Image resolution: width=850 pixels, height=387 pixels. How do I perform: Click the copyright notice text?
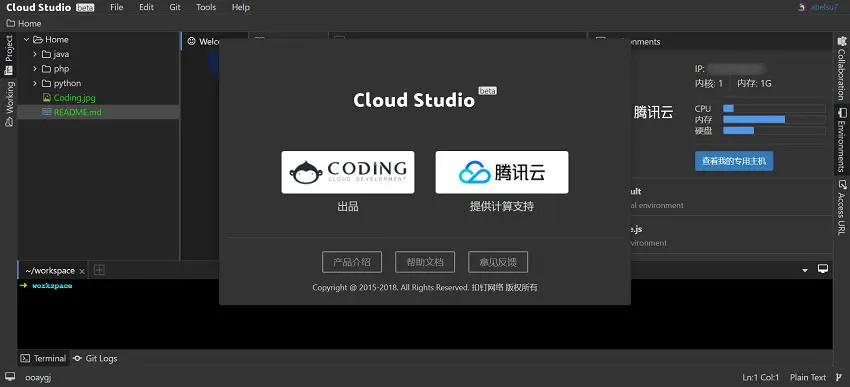[x=425, y=287]
